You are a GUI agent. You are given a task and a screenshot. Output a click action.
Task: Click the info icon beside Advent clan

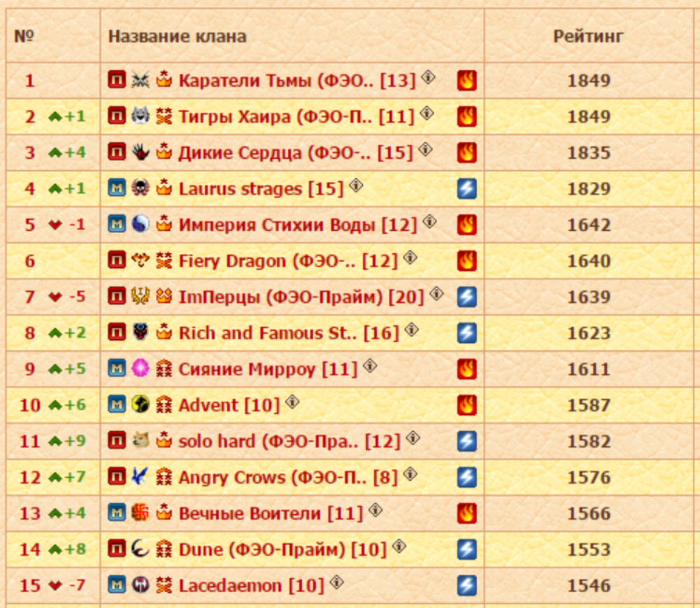(x=292, y=402)
